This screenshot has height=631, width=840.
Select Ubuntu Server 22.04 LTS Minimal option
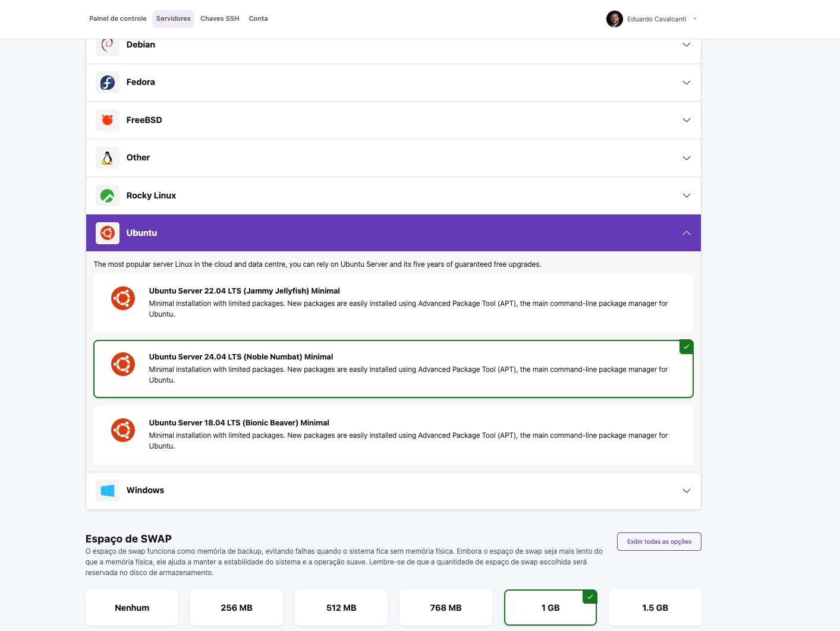click(394, 303)
